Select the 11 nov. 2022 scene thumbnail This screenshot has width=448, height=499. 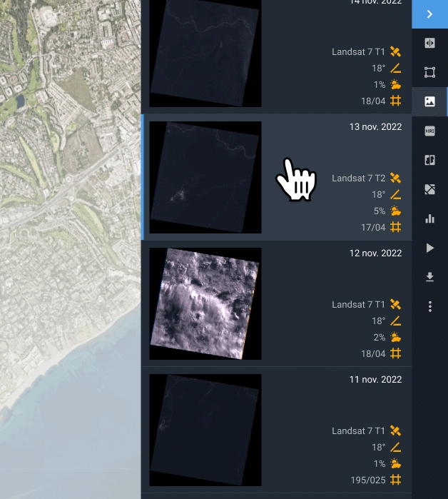tap(205, 430)
